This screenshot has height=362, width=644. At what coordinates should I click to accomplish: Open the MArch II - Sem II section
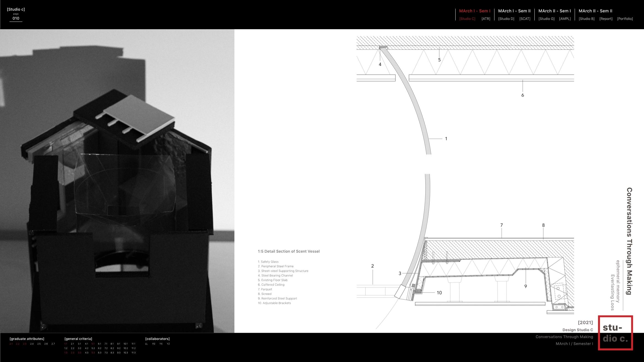click(595, 11)
